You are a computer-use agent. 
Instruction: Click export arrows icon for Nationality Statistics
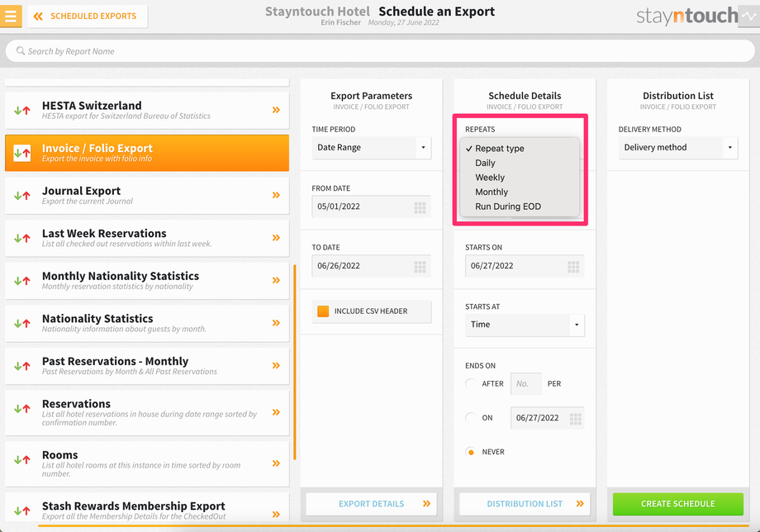[22, 324]
